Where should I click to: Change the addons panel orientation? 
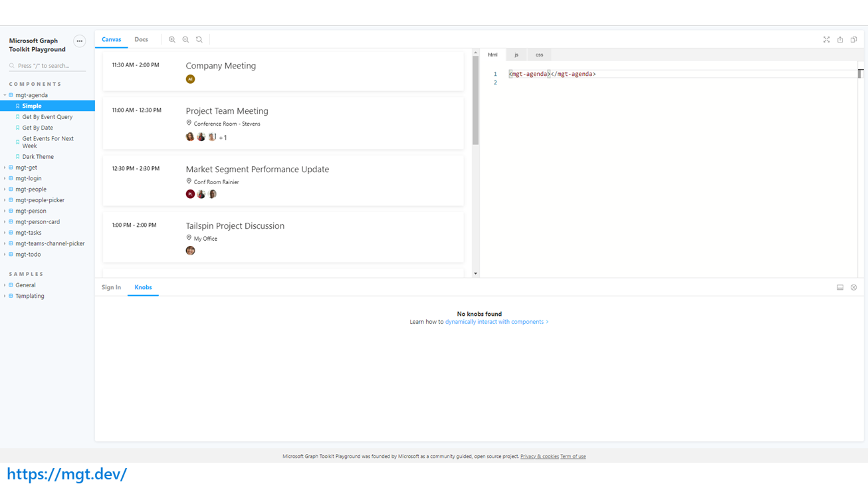840,288
